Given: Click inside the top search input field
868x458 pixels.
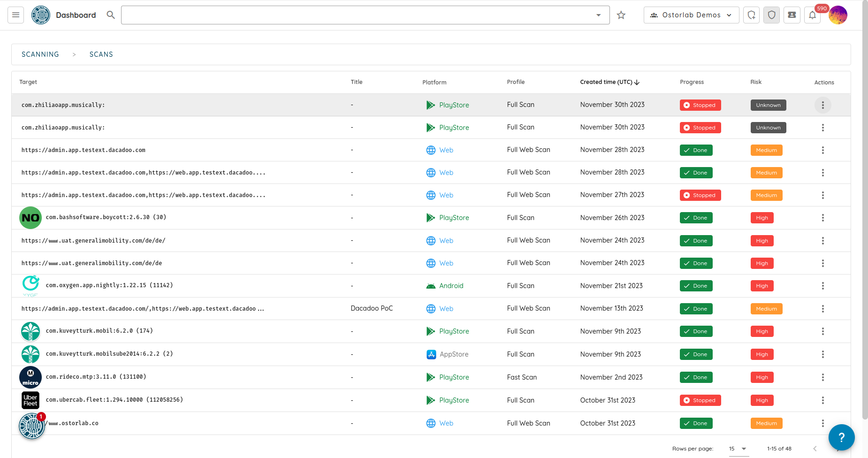Looking at the screenshot, I should click(357, 15).
